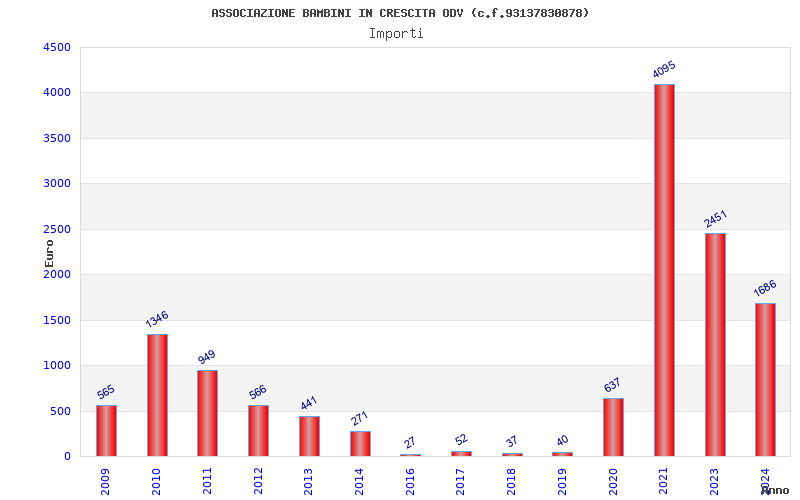Click the x-axis year label 2021
Screen dimensions: 800x500
point(663,482)
